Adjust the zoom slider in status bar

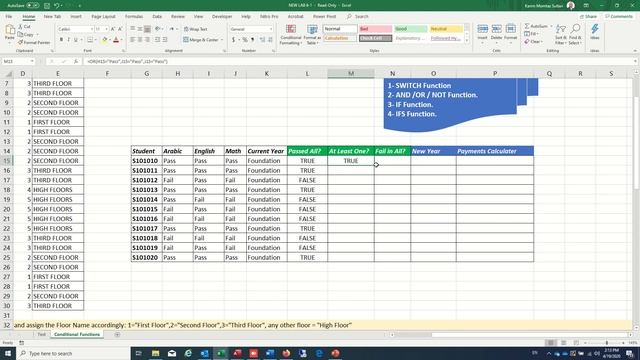607,343
